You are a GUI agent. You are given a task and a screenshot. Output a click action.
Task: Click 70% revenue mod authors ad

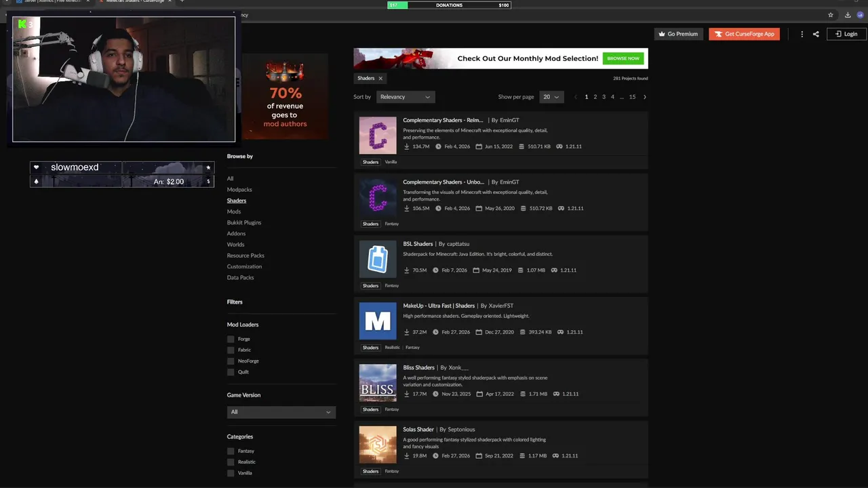(285, 96)
